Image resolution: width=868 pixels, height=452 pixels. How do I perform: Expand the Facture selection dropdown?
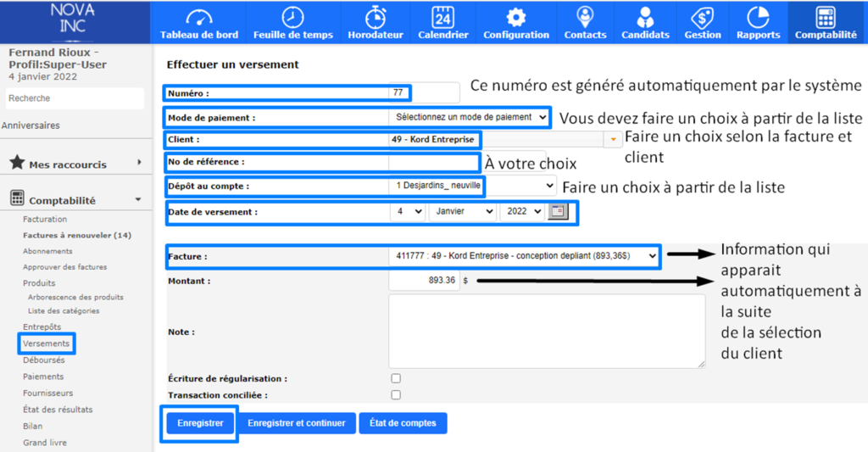tap(524, 255)
